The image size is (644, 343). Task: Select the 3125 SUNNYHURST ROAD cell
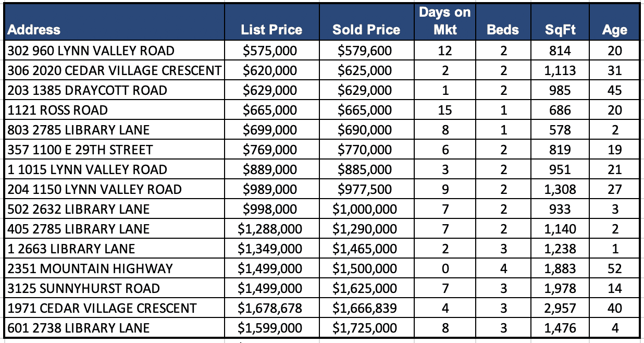pyautogui.click(x=84, y=288)
